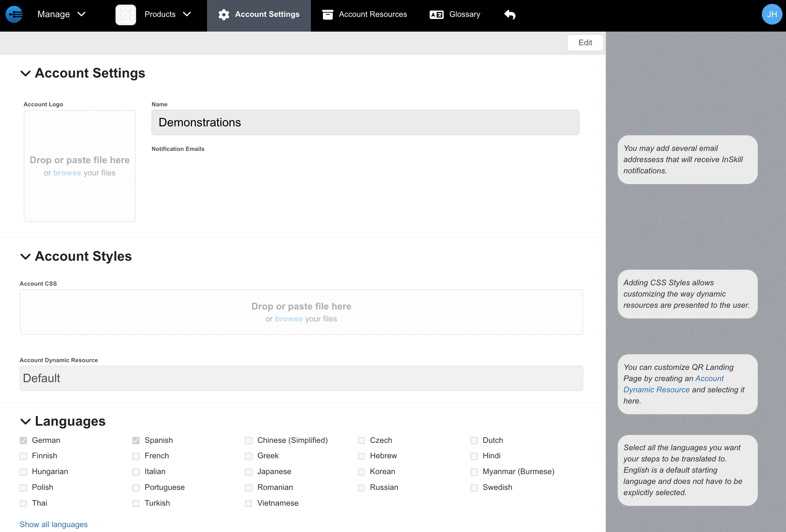Click the InSkill logo icon
Image resolution: width=786 pixels, height=532 pixels.
[x=14, y=14]
